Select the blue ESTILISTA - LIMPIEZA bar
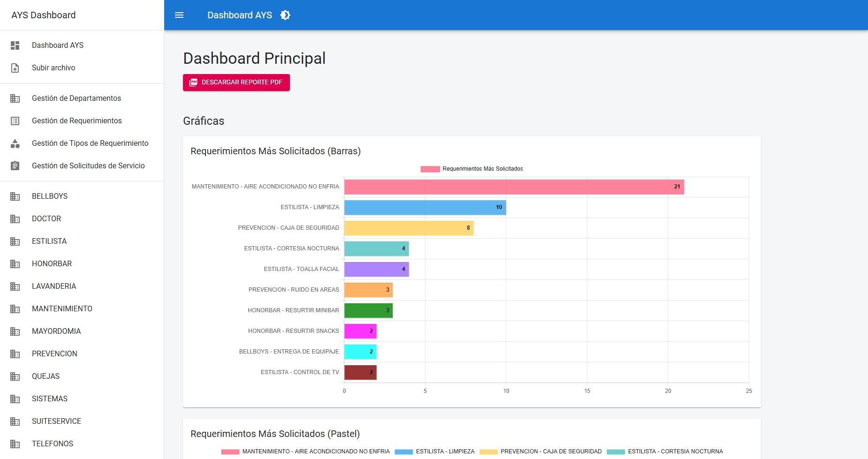Image resolution: width=868 pixels, height=459 pixels. point(425,208)
